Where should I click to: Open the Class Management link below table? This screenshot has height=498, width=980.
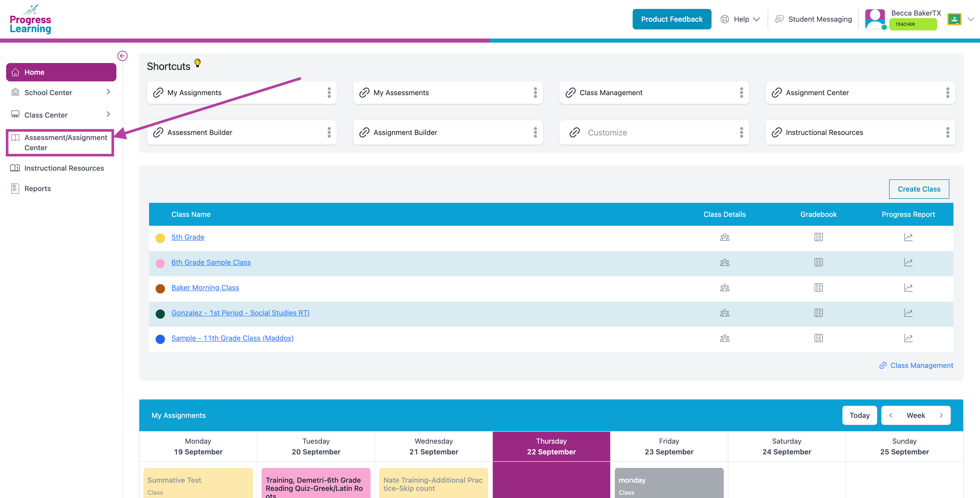tap(916, 366)
